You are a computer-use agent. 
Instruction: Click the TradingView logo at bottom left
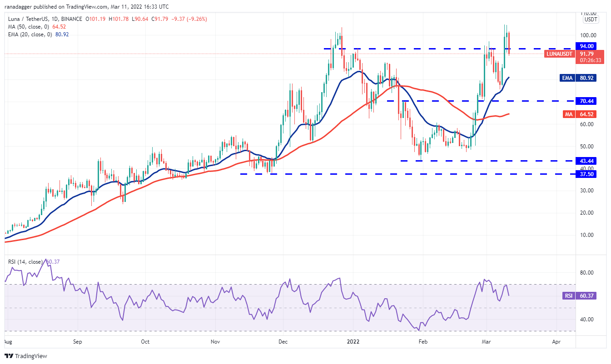(x=26, y=356)
